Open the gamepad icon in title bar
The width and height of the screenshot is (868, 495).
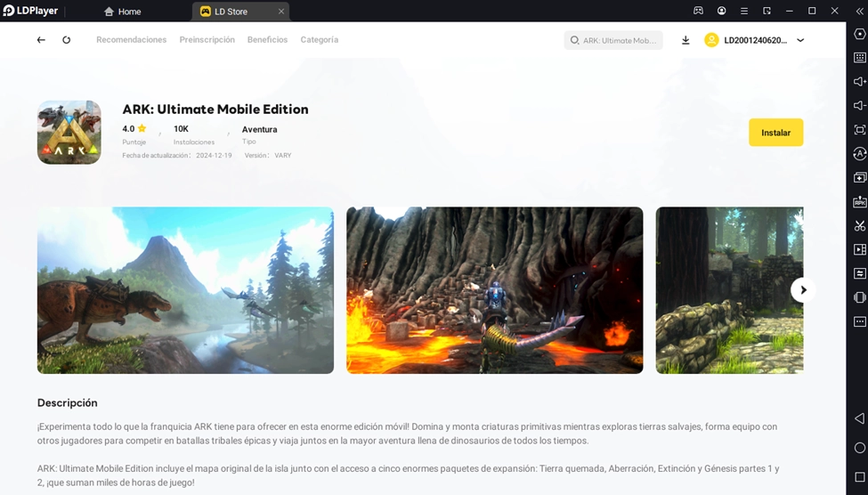coord(698,11)
